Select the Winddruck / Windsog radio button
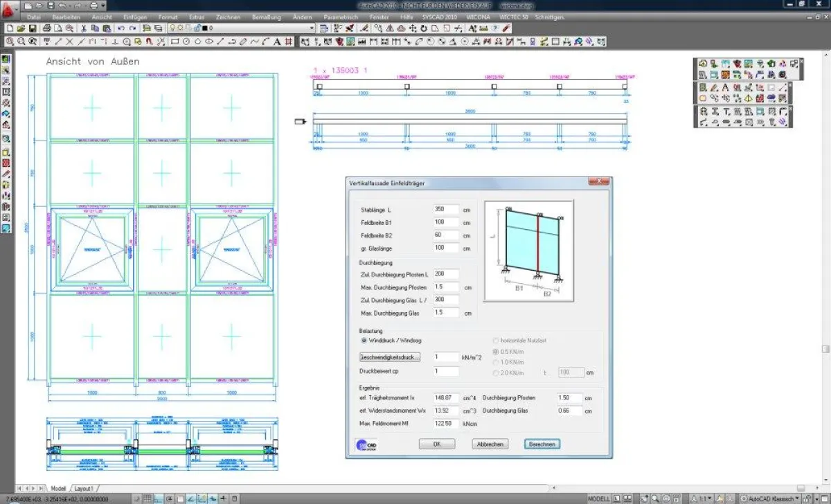This screenshot has height=504, width=831. (x=364, y=341)
